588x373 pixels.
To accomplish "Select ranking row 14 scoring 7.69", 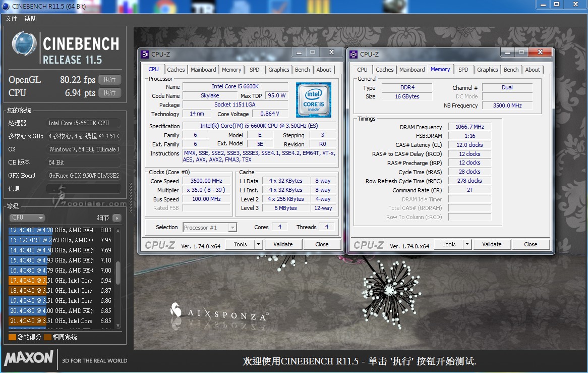I will coord(61,250).
